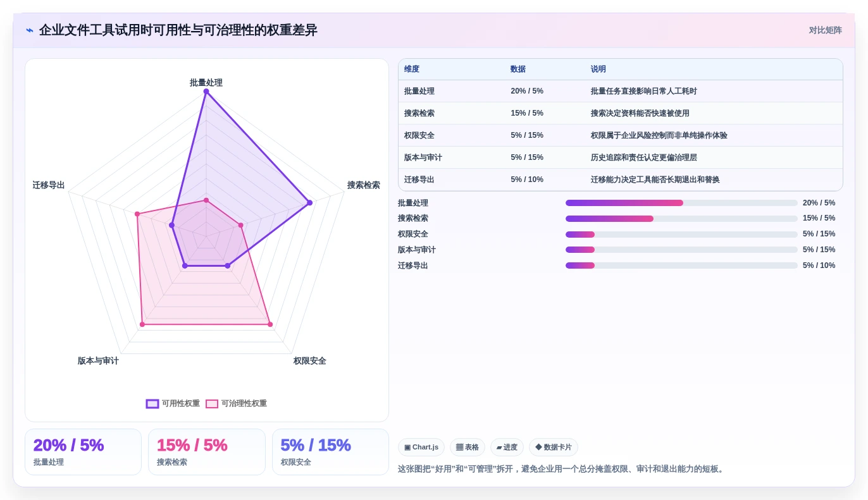This screenshot has height=500, width=868.
Task: Click description 权限属于企业风险控制而非单纯操作体验
Action: pyautogui.click(x=659, y=135)
